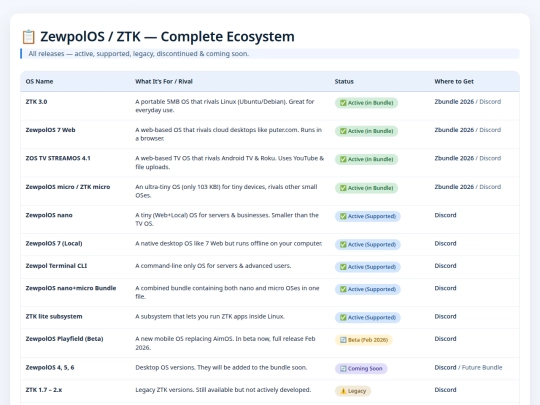
Task: Click the Coming Soon status badge
Action: pyautogui.click(x=361, y=368)
